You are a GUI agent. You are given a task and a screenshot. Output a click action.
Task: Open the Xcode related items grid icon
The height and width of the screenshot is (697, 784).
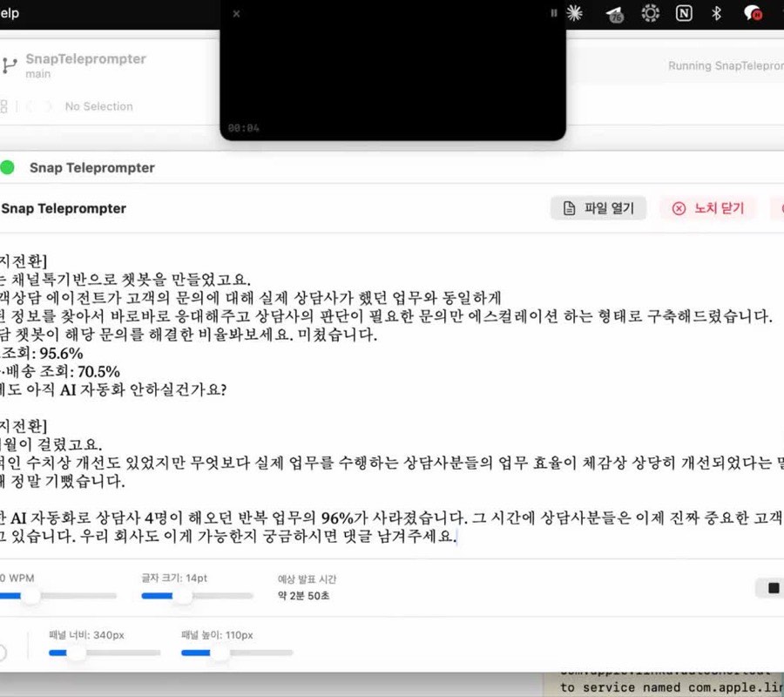coord(4,106)
